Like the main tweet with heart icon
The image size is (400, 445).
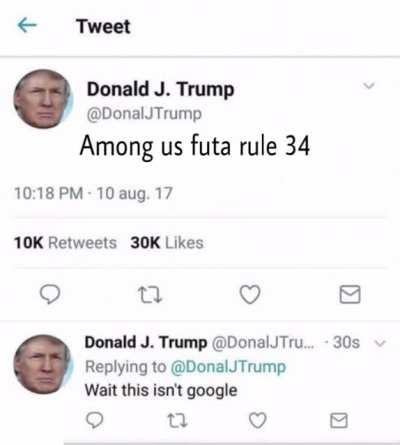[x=250, y=295]
